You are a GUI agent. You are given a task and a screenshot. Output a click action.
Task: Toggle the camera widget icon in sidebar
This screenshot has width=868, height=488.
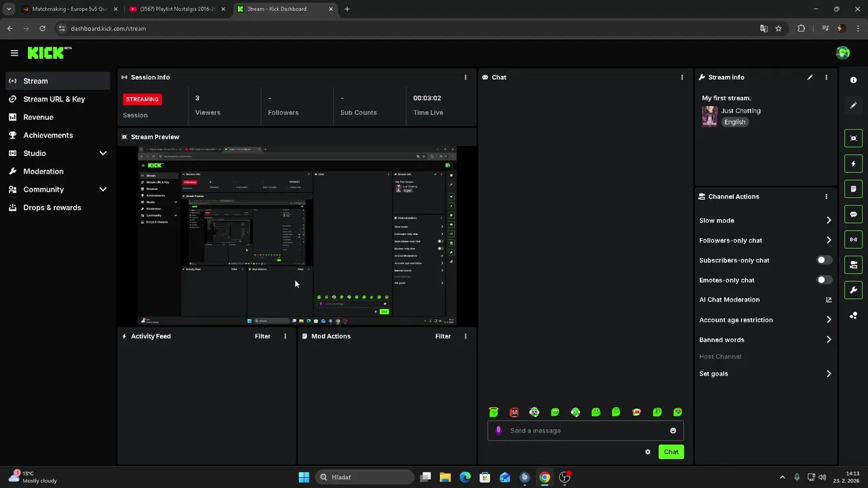[x=854, y=265]
